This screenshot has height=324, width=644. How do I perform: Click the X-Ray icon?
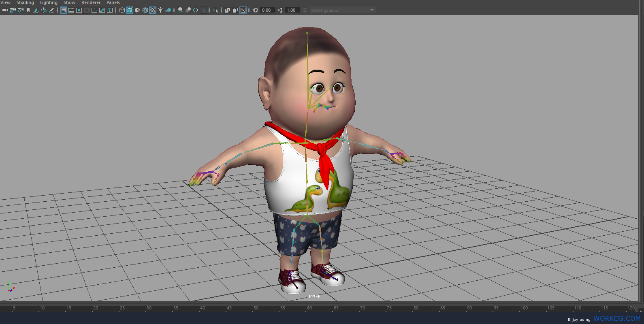point(228,10)
